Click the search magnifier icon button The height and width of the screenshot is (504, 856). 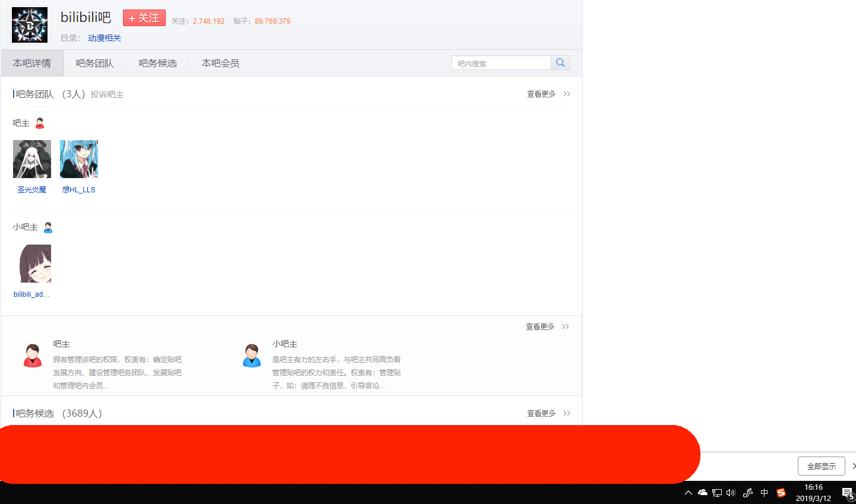(560, 63)
